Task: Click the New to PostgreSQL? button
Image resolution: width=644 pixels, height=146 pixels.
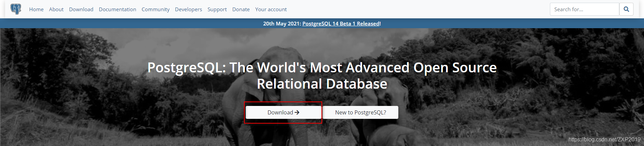Action: click(360, 112)
